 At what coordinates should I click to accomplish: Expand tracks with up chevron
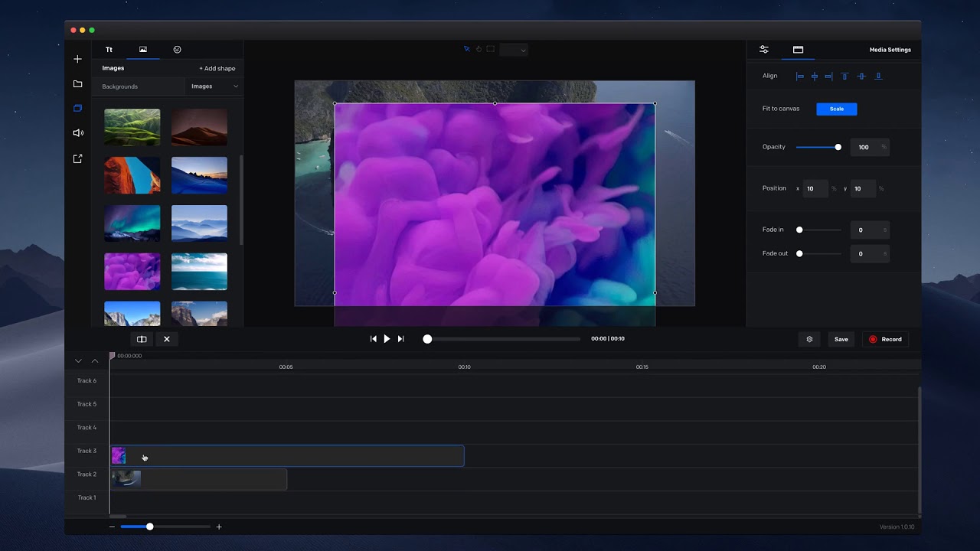point(95,360)
